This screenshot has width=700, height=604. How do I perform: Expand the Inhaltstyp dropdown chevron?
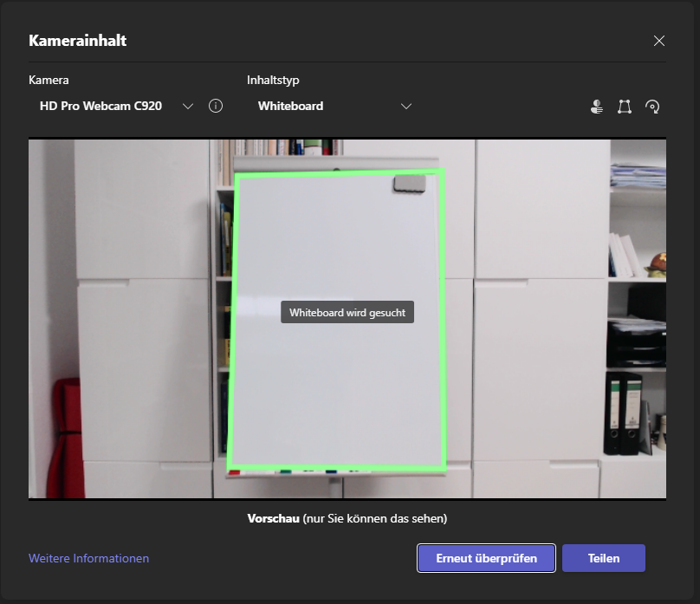coord(406,107)
